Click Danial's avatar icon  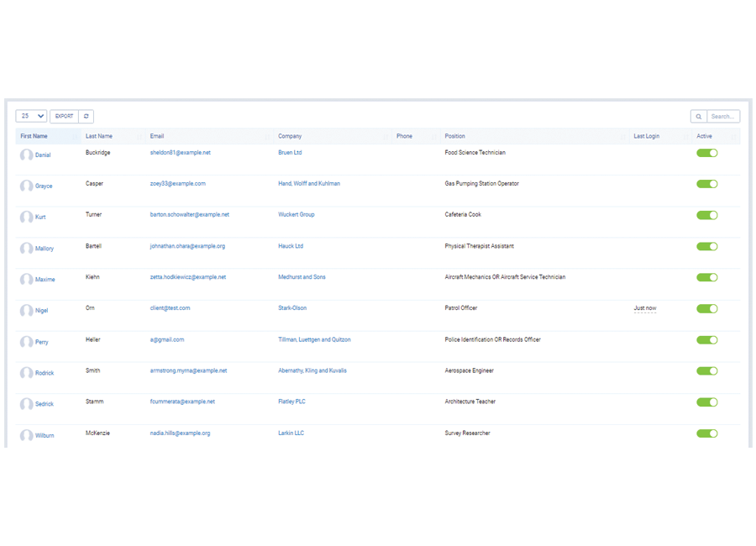click(x=26, y=155)
